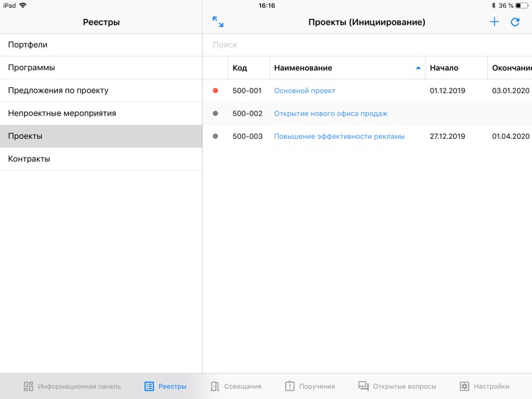Image resolution: width=532 pixels, height=399 pixels.
Task: Select Программы registry
Action: point(101,67)
